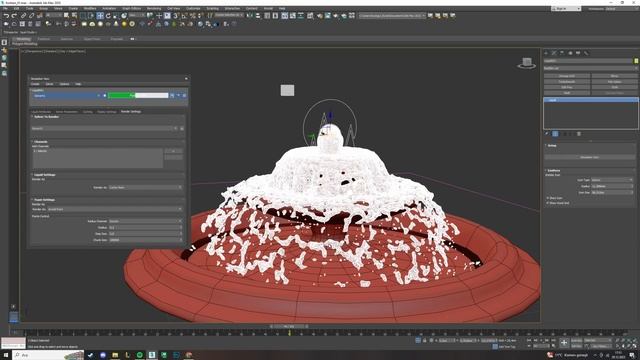The width and height of the screenshot is (640, 360).
Task: Open Liquid Settings Render As dropdown
Action: (145, 187)
